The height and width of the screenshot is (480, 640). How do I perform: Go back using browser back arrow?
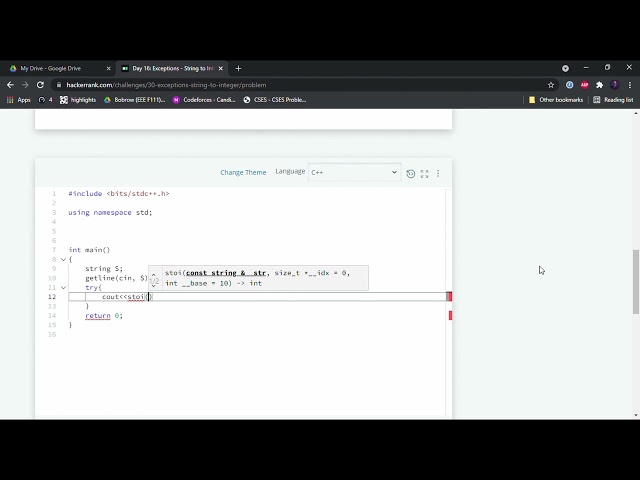tap(10, 85)
